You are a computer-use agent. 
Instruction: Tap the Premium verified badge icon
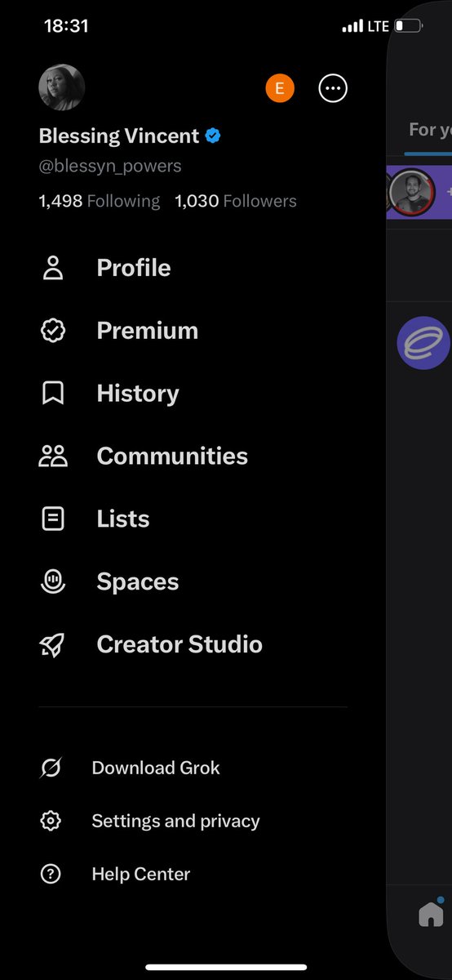pyautogui.click(x=53, y=331)
